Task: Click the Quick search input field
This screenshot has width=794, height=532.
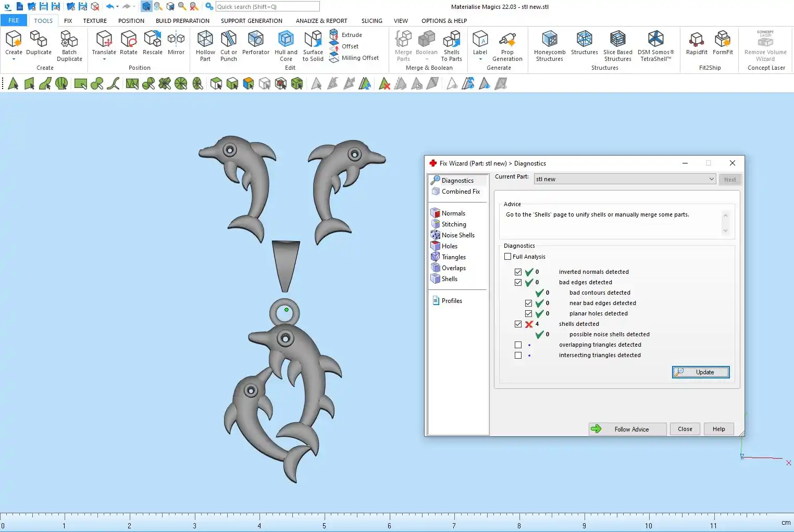Action: [267, 7]
